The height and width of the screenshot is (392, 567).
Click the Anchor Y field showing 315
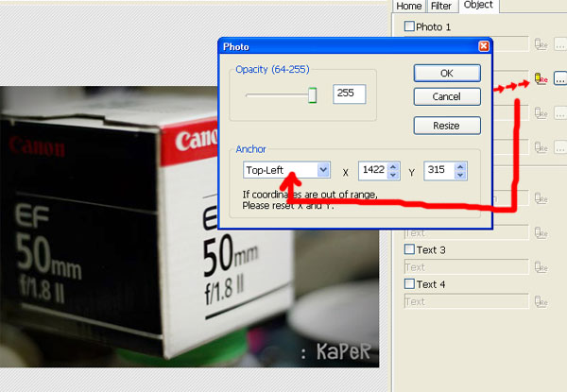tap(439, 171)
